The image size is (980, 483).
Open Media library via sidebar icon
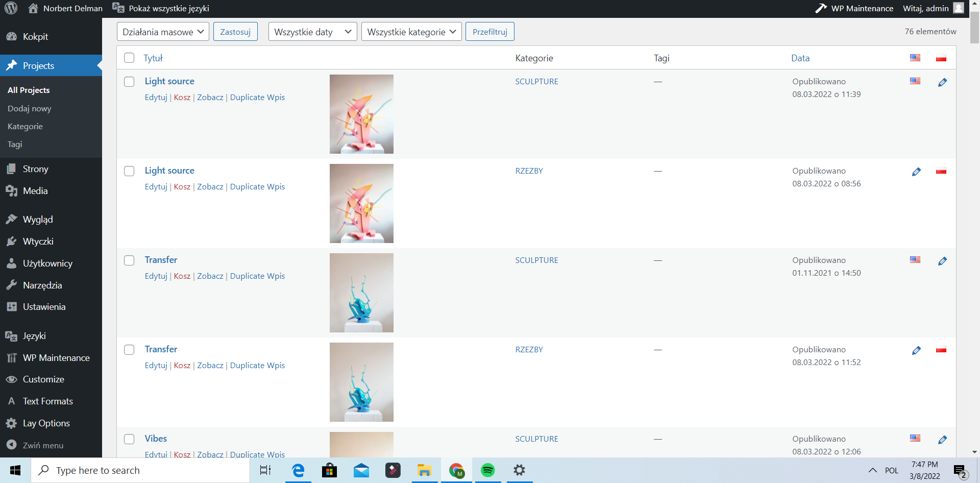[11, 190]
